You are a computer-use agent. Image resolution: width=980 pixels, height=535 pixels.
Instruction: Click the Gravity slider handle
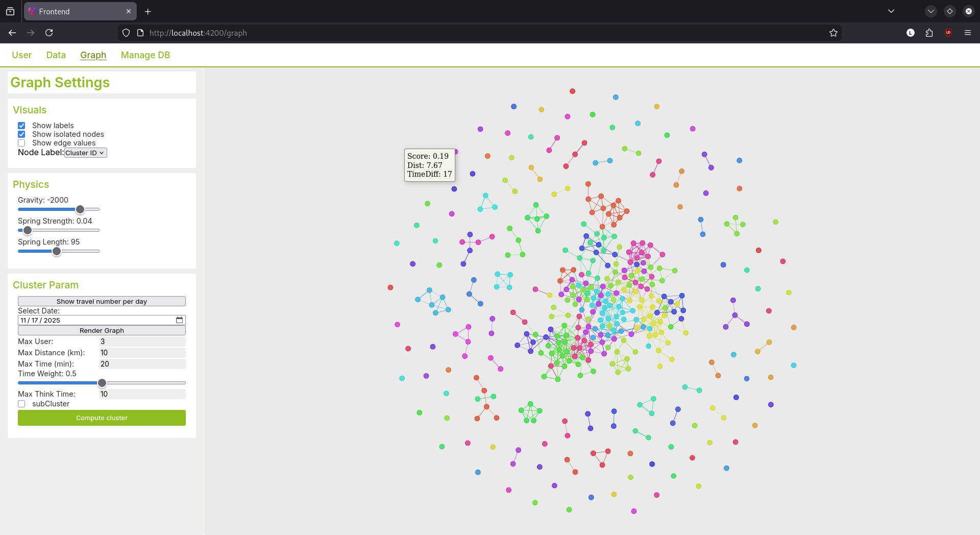pos(80,209)
